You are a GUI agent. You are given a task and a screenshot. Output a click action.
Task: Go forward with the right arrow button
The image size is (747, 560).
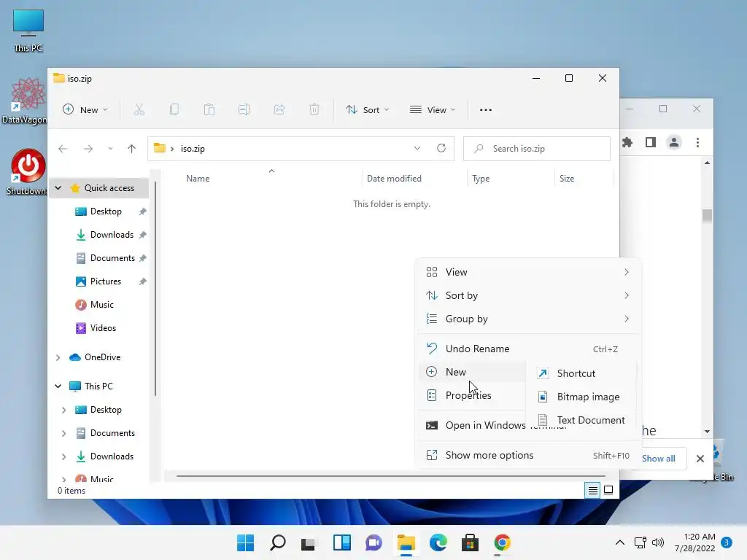(88, 149)
